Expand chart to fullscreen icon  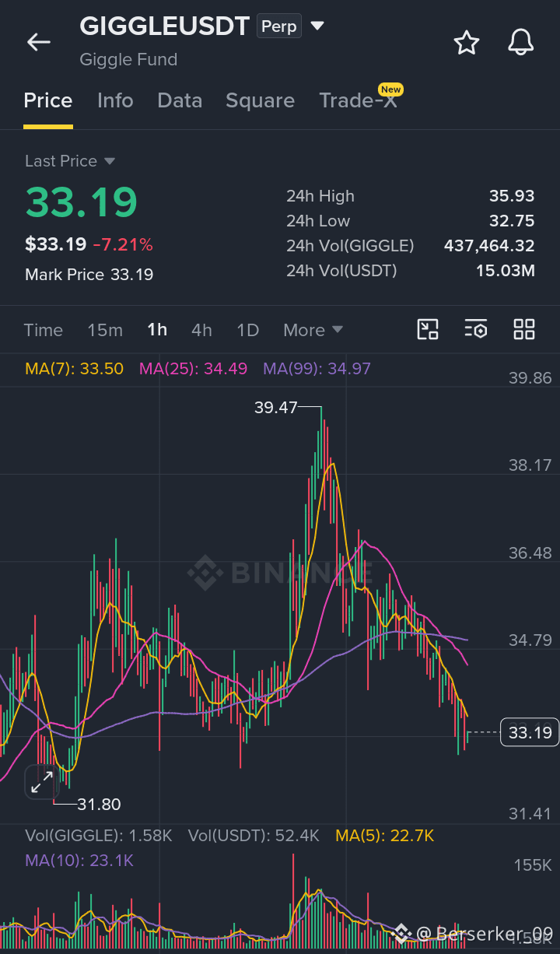coord(41,782)
